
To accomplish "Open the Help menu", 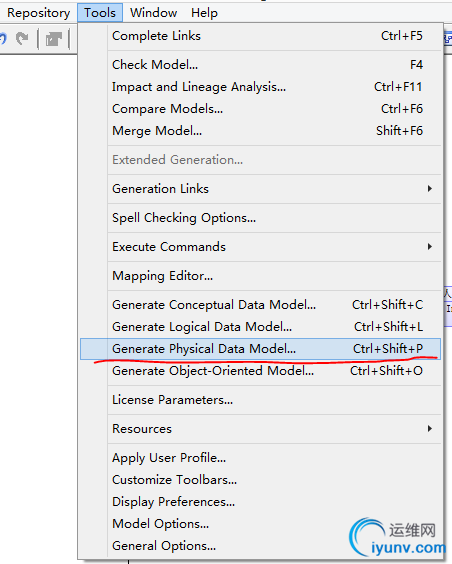I will click(204, 13).
